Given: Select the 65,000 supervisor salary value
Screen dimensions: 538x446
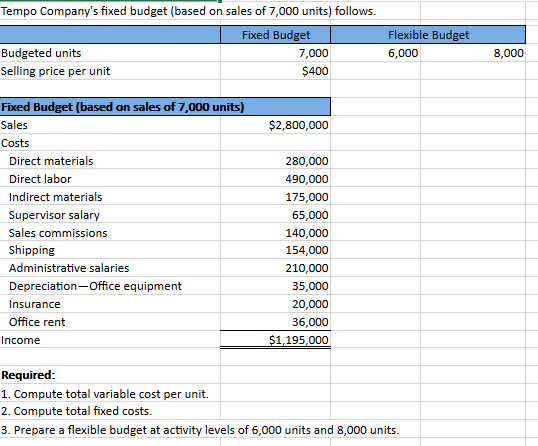Looking at the screenshot, I should pyautogui.click(x=276, y=215).
